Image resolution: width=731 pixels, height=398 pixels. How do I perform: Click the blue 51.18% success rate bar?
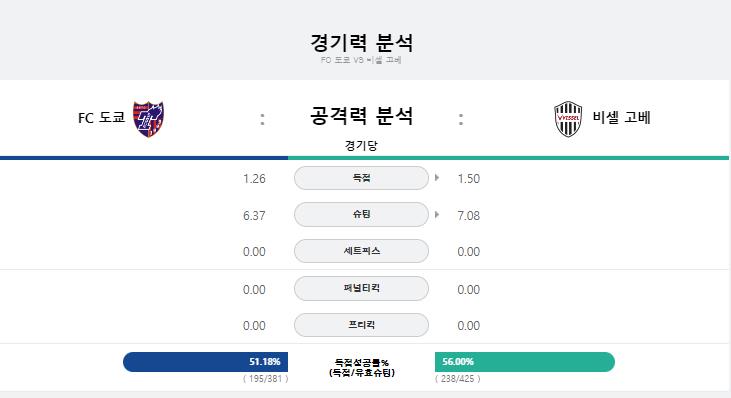tap(206, 362)
